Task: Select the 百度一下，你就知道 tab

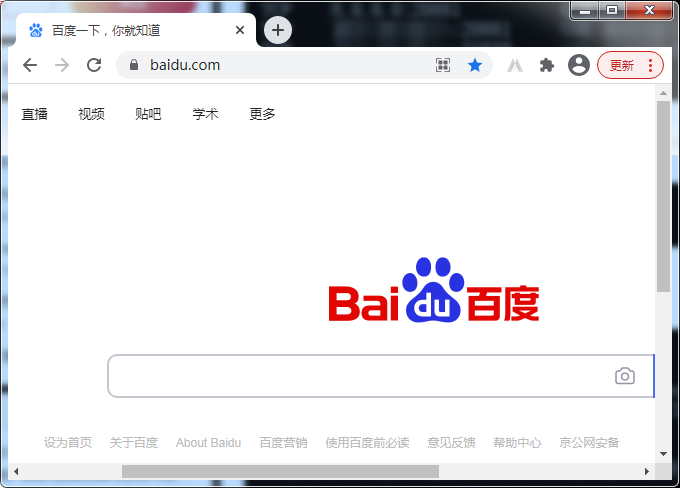Action: coord(136,30)
